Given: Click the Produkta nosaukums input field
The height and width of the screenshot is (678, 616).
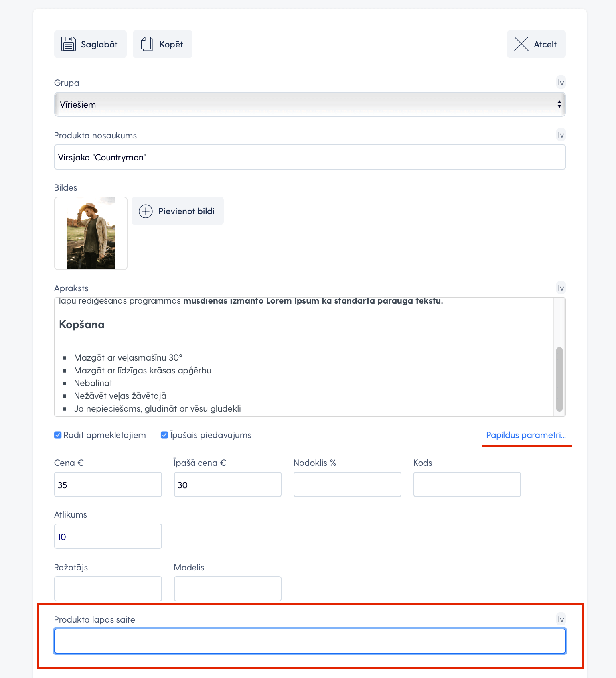Looking at the screenshot, I should pyautogui.click(x=310, y=157).
